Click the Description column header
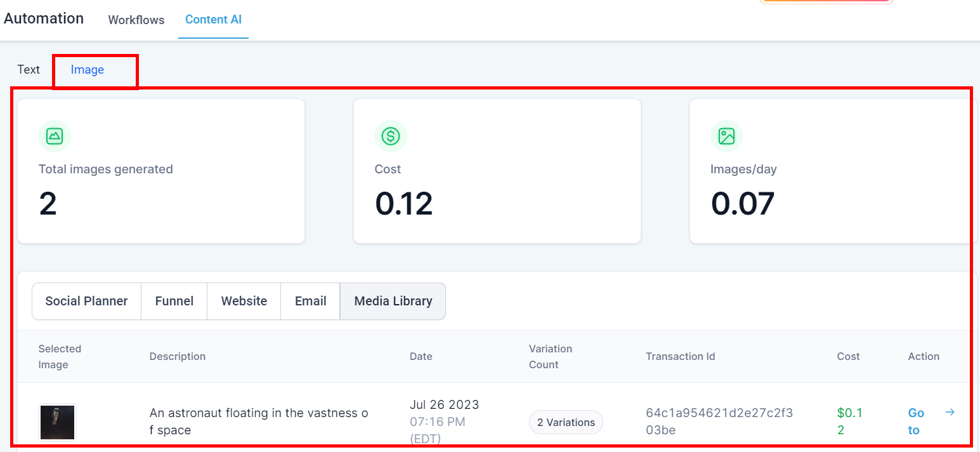 pyautogui.click(x=178, y=356)
